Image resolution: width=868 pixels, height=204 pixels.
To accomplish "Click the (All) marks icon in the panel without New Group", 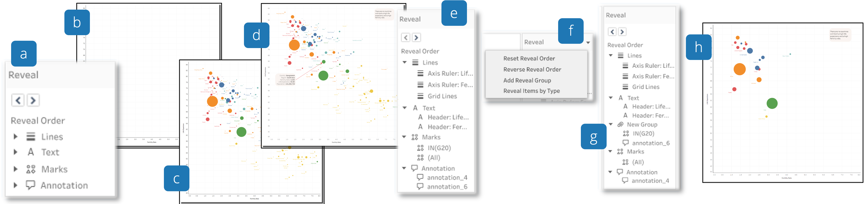I will [x=420, y=158].
